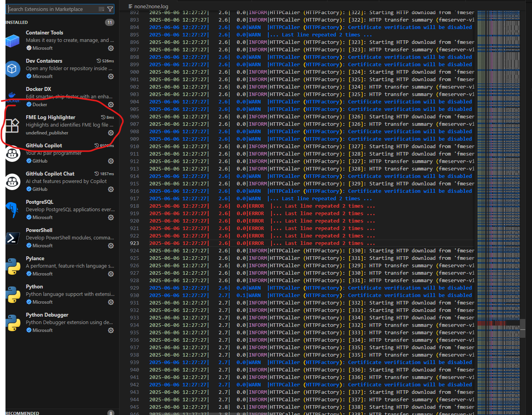Clear extensions search results icon
Viewport: 532px width, 415px height.
(101, 9)
